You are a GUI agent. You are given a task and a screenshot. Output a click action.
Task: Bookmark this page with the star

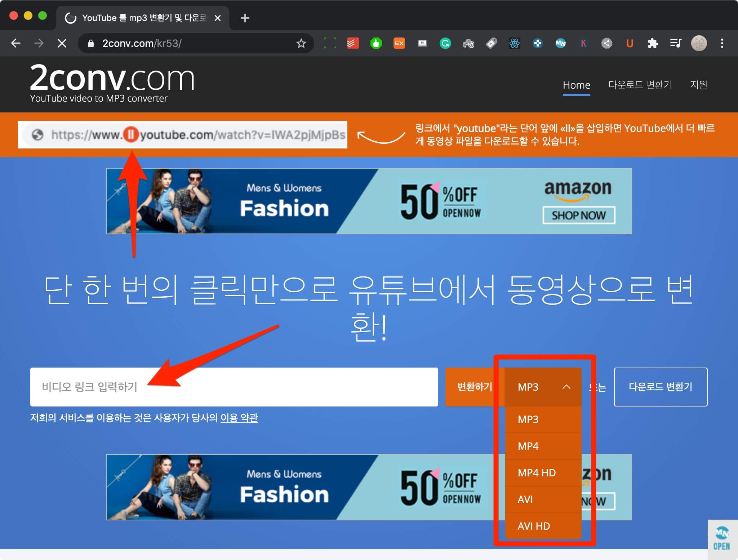coord(301,44)
